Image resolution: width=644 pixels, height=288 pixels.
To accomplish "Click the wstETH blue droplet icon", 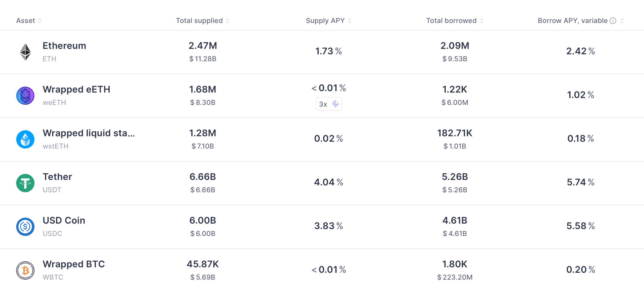I will click(x=25, y=139).
